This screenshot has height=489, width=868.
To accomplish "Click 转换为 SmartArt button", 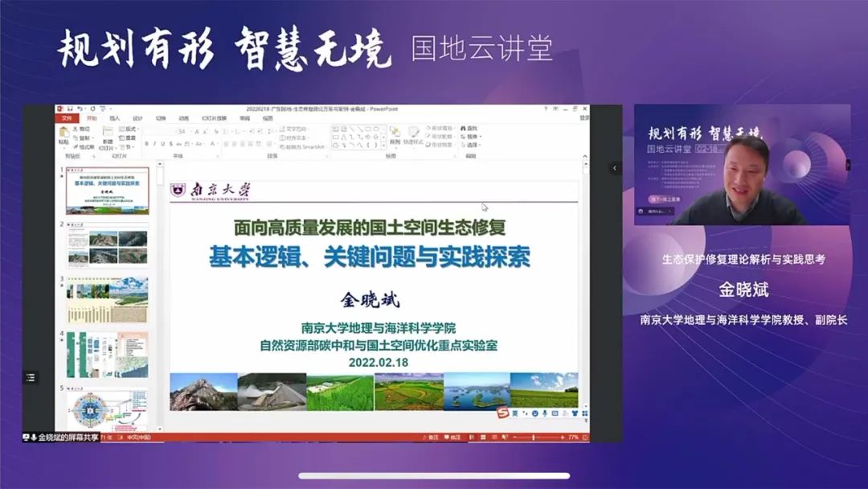I will click(302, 146).
